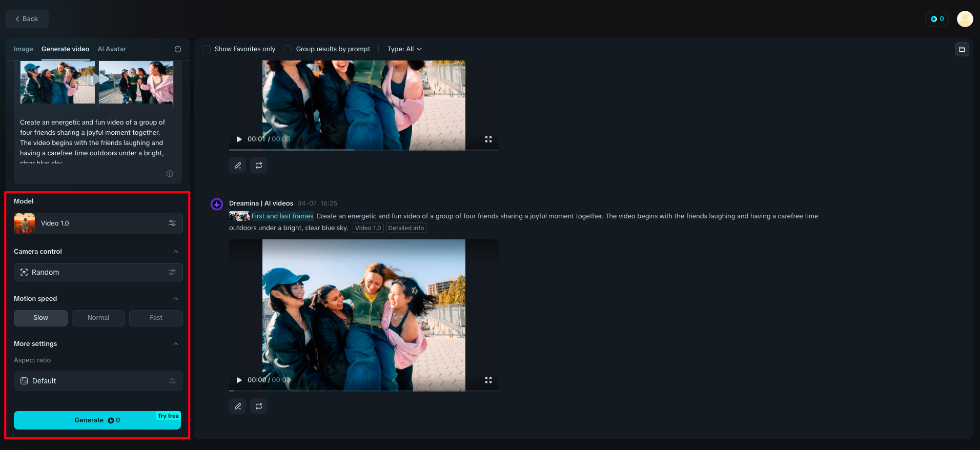This screenshot has width=980, height=450.
Task: Play the lower video result
Action: pos(239,380)
